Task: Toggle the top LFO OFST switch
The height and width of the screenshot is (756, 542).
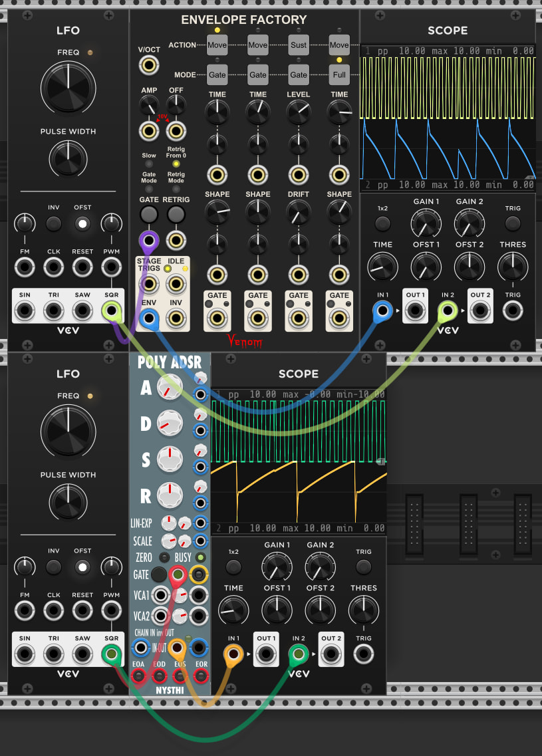Action: [82, 223]
